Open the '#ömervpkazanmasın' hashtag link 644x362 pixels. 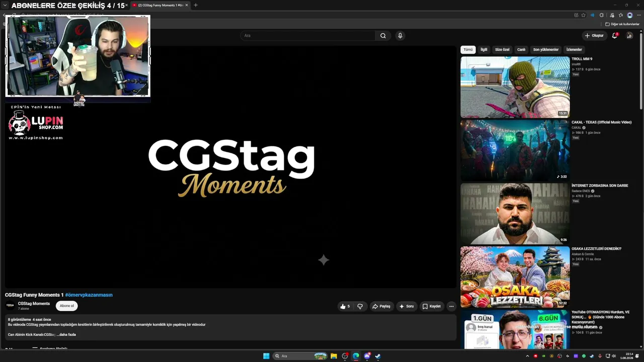(89, 295)
